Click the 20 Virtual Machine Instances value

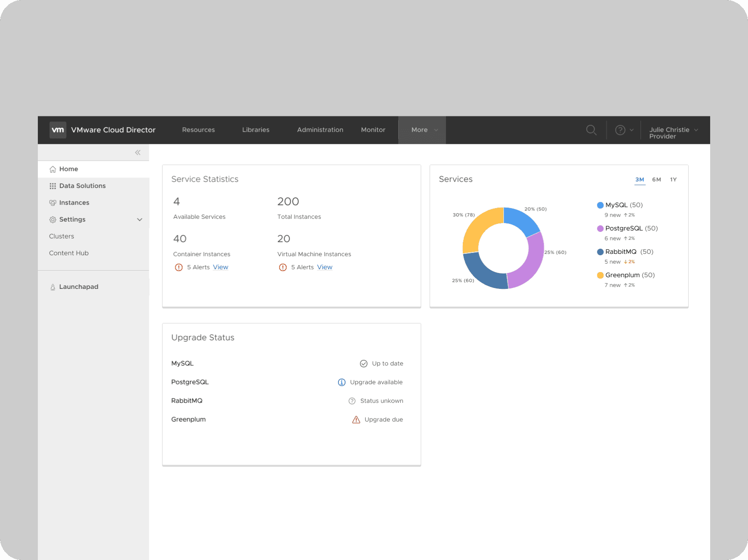pos(284,239)
